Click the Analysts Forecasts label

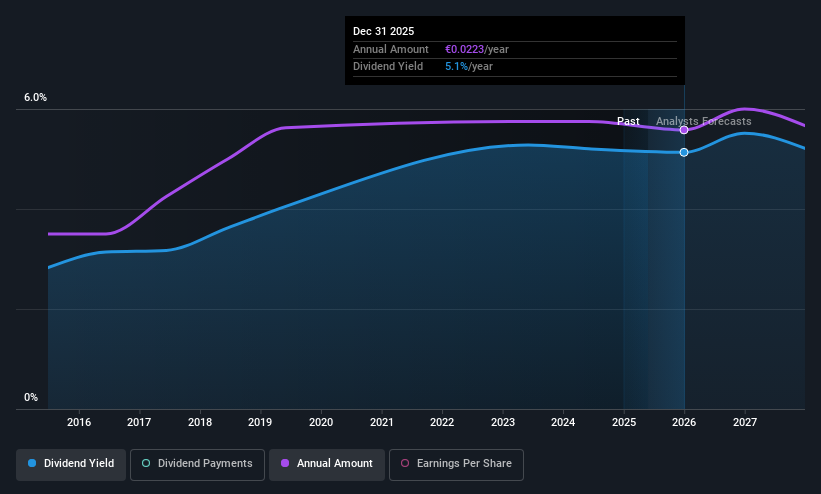tap(704, 122)
